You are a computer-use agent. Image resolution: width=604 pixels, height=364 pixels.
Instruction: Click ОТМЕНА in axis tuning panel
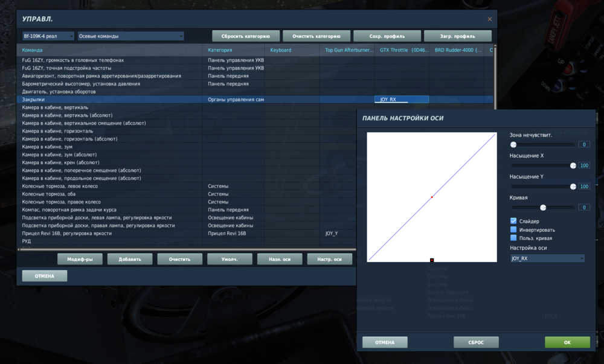point(385,342)
